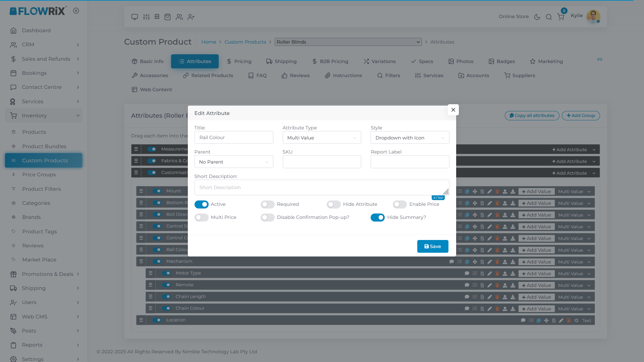644x362 pixels.
Task: Click the search magnifier icon in header
Action: pyautogui.click(x=549, y=17)
